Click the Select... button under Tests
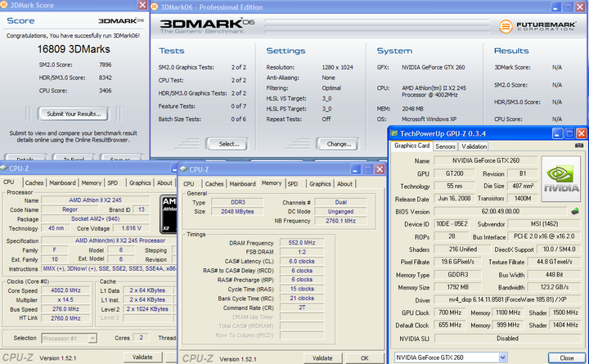This screenshot has height=364, width=589. point(229,144)
